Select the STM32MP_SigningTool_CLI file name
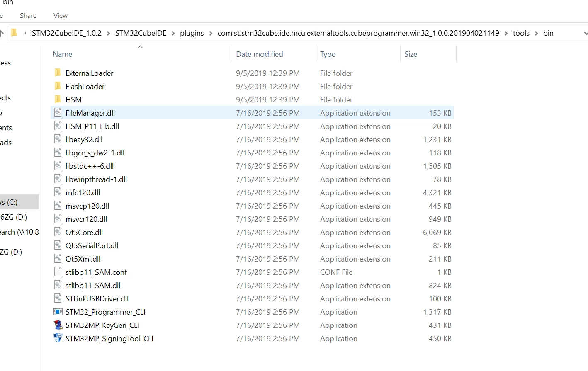Screen dimensions: 588x371 [x=109, y=338]
